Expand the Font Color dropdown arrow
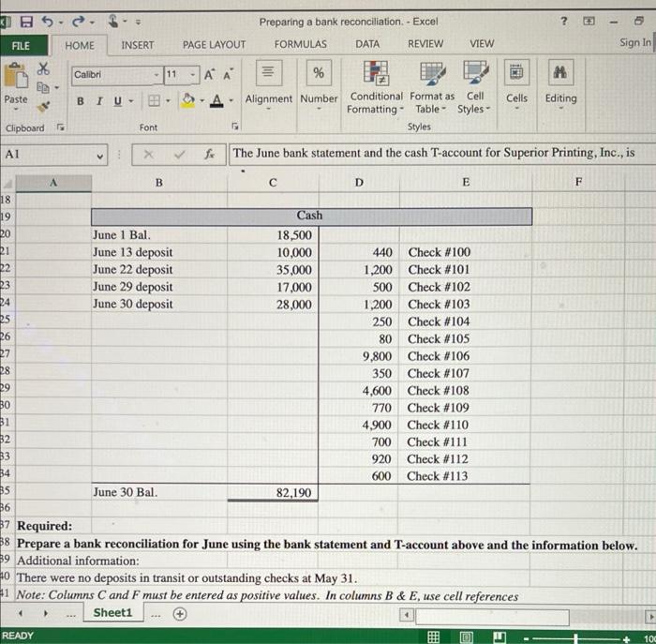 (231, 101)
